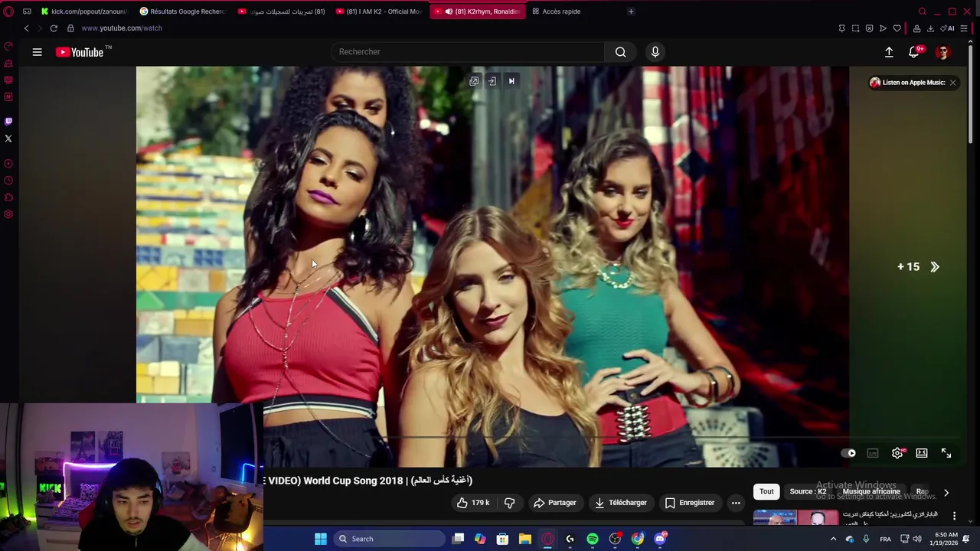The width and height of the screenshot is (980, 551).
Task: Open a new browser tab
Action: click(x=631, y=11)
